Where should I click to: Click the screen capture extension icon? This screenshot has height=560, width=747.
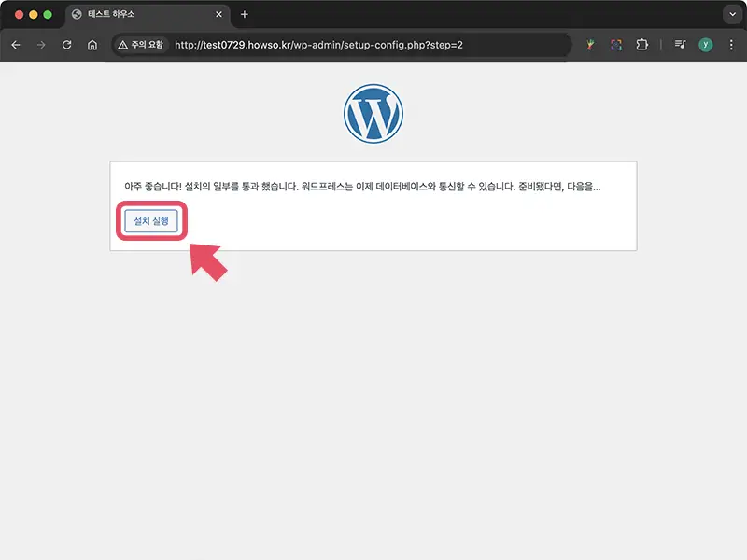[x=616, y=45]
